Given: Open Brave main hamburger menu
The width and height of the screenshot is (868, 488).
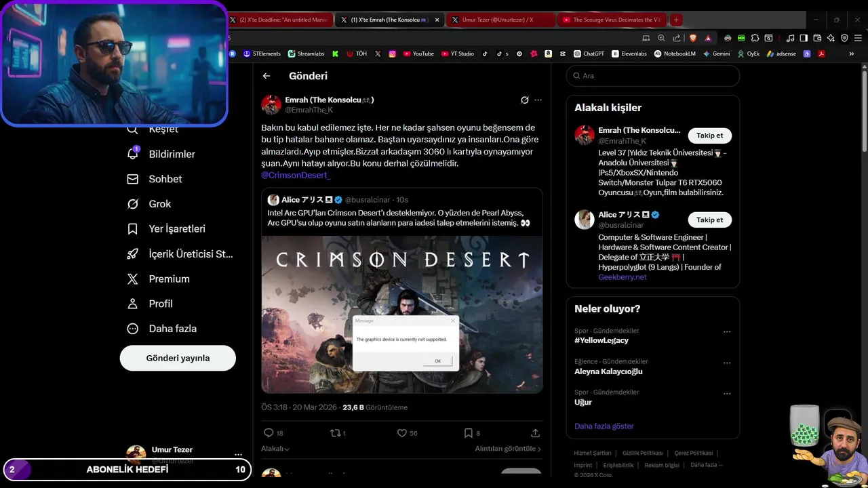Looking at the screenshot, I should (x=858, y=38).
